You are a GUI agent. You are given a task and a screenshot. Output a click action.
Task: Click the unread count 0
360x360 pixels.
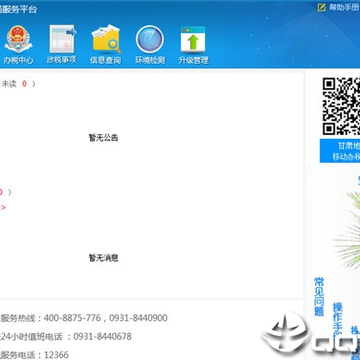coord(24,84)
